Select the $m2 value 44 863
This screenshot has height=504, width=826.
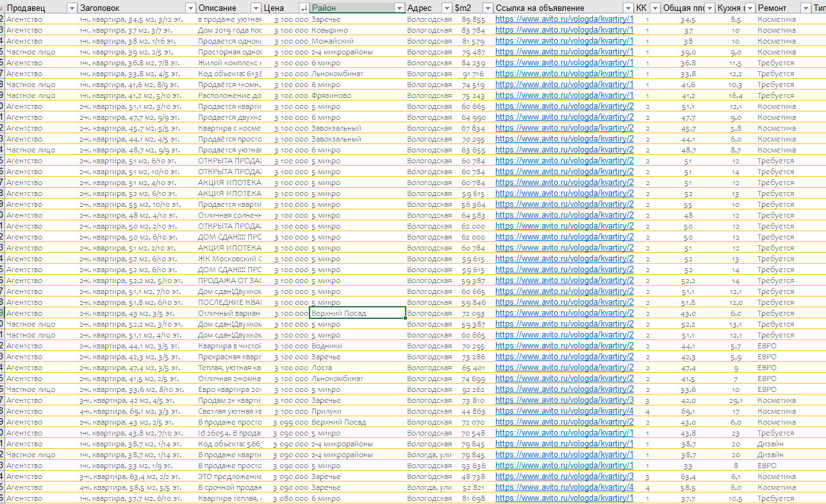[x=474, y=411]
